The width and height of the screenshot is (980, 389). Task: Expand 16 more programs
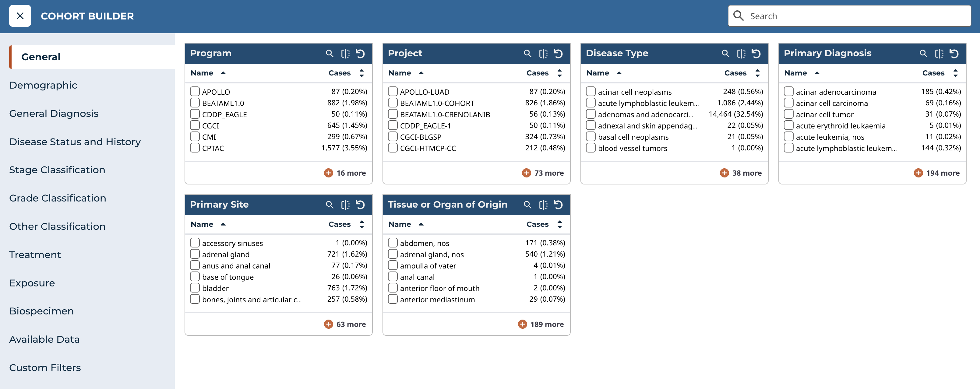(x=345, y=173)
